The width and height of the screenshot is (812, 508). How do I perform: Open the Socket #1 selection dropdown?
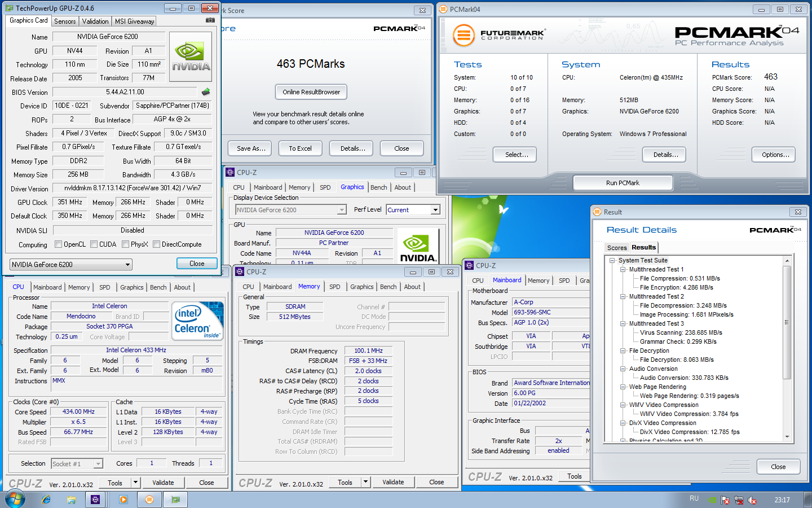(77, 463)
